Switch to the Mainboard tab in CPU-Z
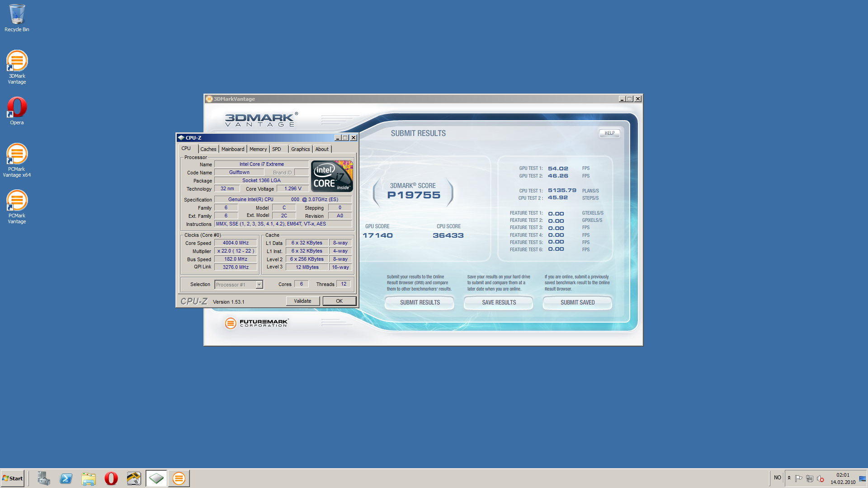This screenshot has width=868, height=488. 232,149
